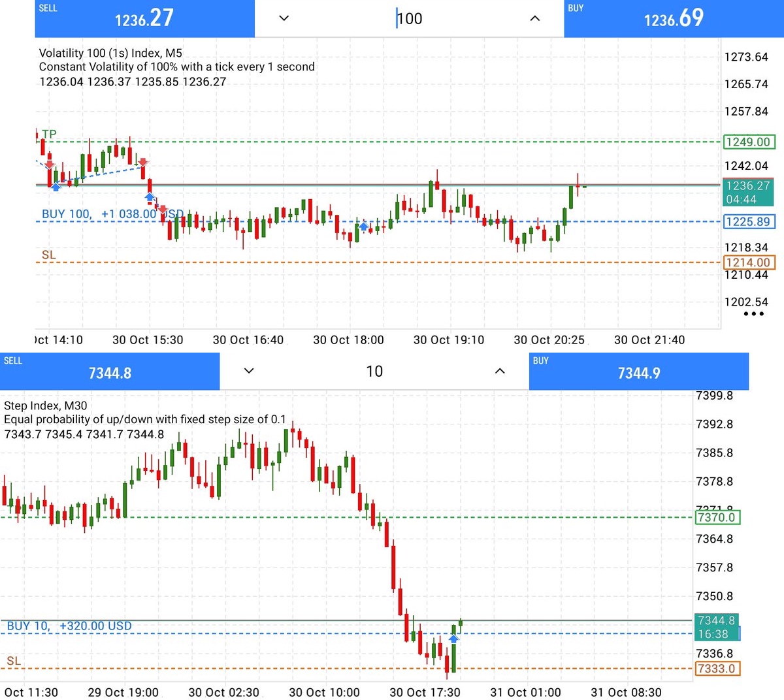Select the BUY 100, +1 038.00 USD position label
The height and width of the screenshot is (700, 784).
coord(112,214)
